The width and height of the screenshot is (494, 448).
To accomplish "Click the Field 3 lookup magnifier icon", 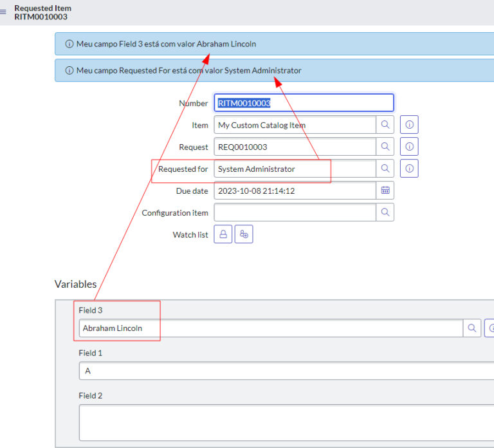I will (x=472, y=328).
